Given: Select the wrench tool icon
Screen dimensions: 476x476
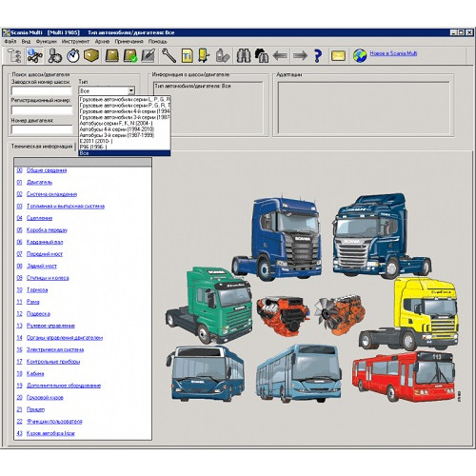Looking at the screenshot, I should point(169,55).
